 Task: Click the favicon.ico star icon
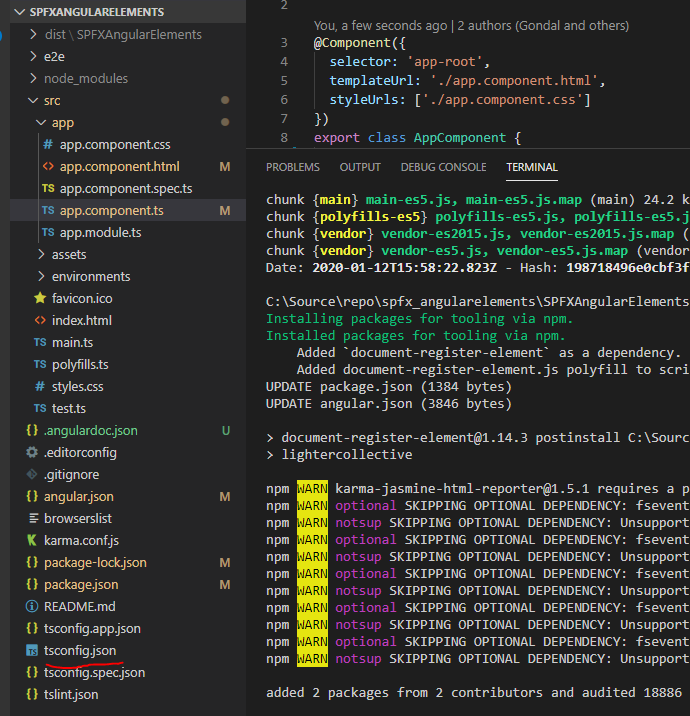pos(40,298)
